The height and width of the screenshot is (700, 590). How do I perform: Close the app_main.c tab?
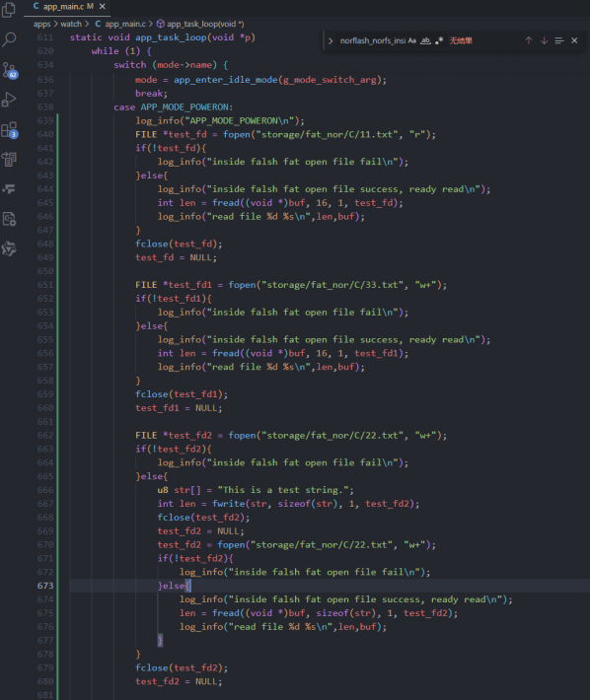[103, 6]
